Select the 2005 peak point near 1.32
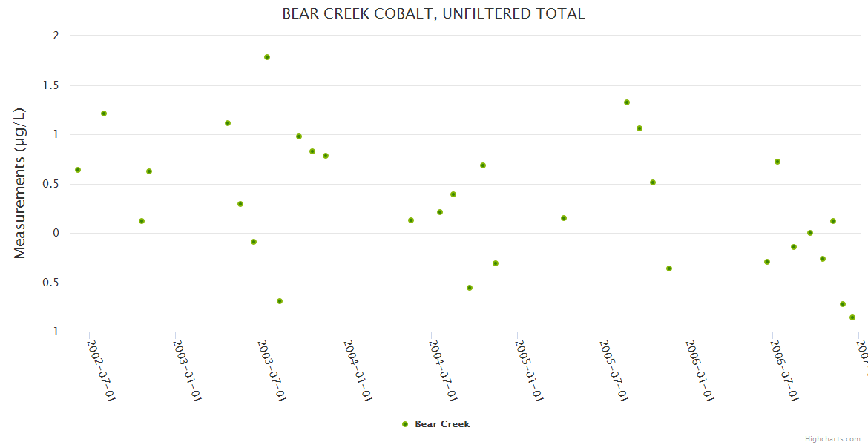 627,102
